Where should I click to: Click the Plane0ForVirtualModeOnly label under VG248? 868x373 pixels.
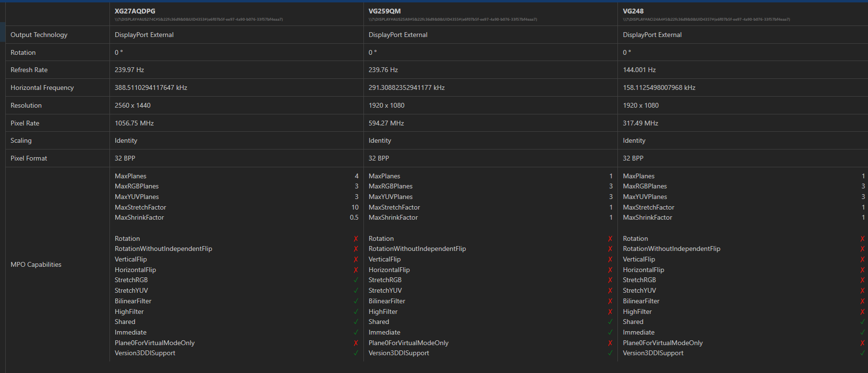[663, 343]
